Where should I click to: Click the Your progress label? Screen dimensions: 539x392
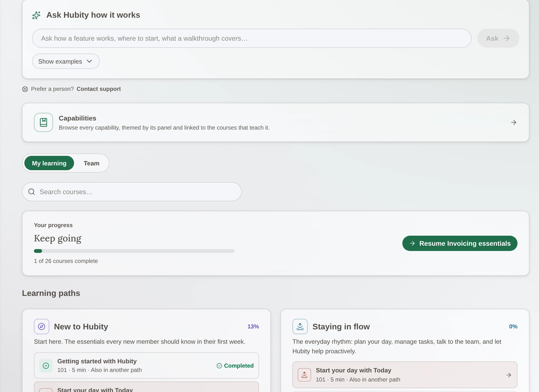click(53, 225)
